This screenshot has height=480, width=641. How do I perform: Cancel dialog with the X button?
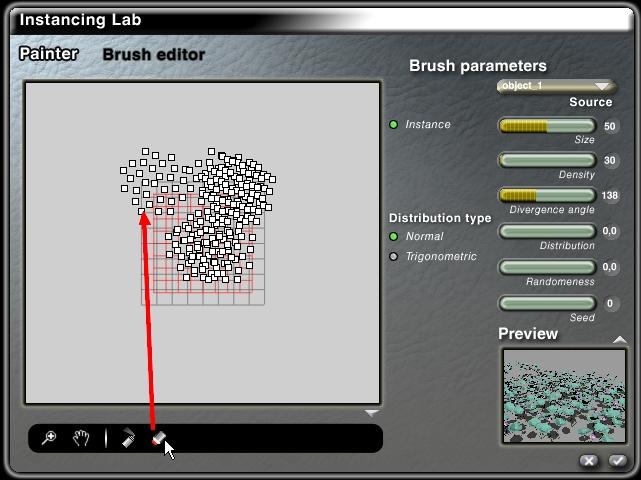click(589, 461)
